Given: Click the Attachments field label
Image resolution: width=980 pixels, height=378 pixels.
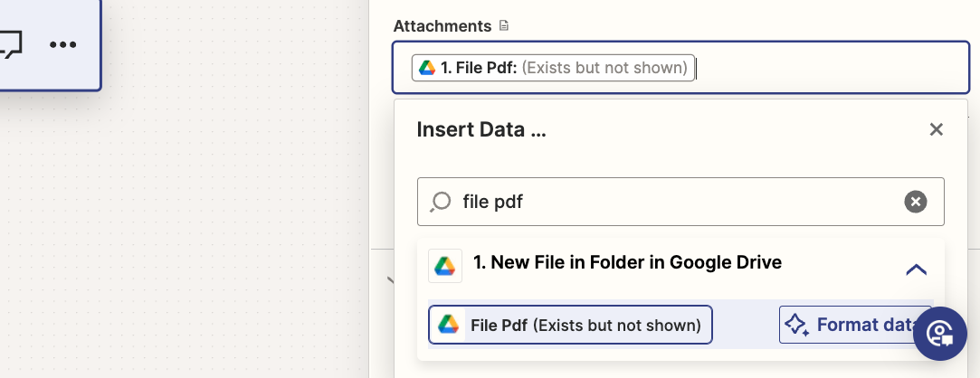Looking at the screenshot, I should [442, 26].
